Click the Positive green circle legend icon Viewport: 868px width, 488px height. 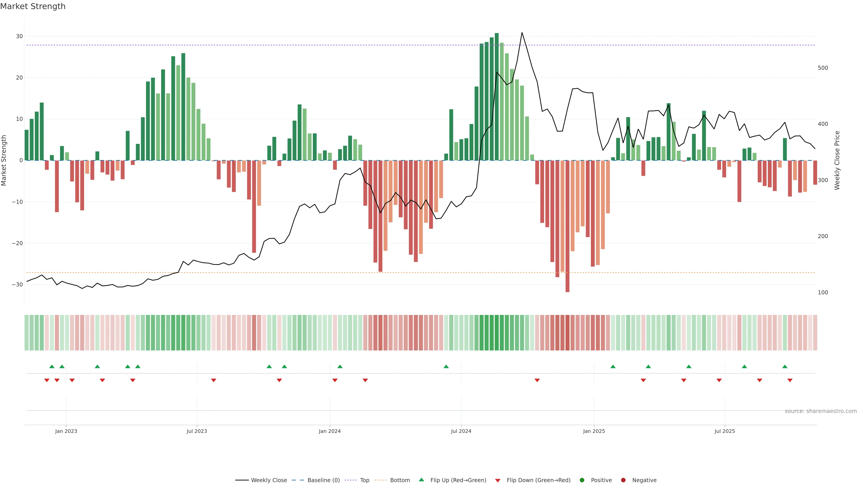click(582, 480)
